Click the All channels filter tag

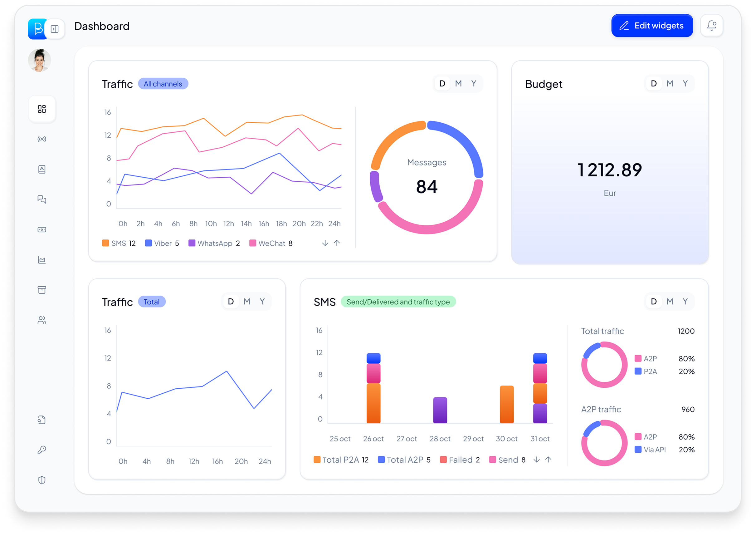coord(163,84)
